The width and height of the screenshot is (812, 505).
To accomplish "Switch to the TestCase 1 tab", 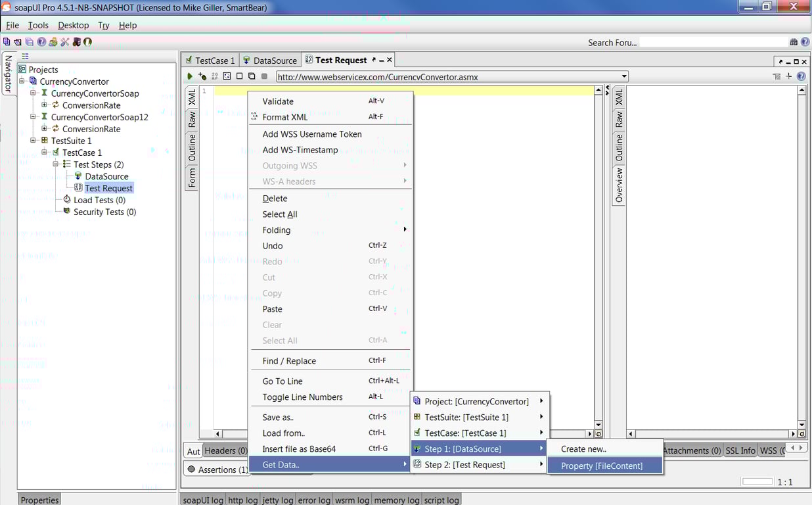I will pyautogui.click(x=210, y=60).
